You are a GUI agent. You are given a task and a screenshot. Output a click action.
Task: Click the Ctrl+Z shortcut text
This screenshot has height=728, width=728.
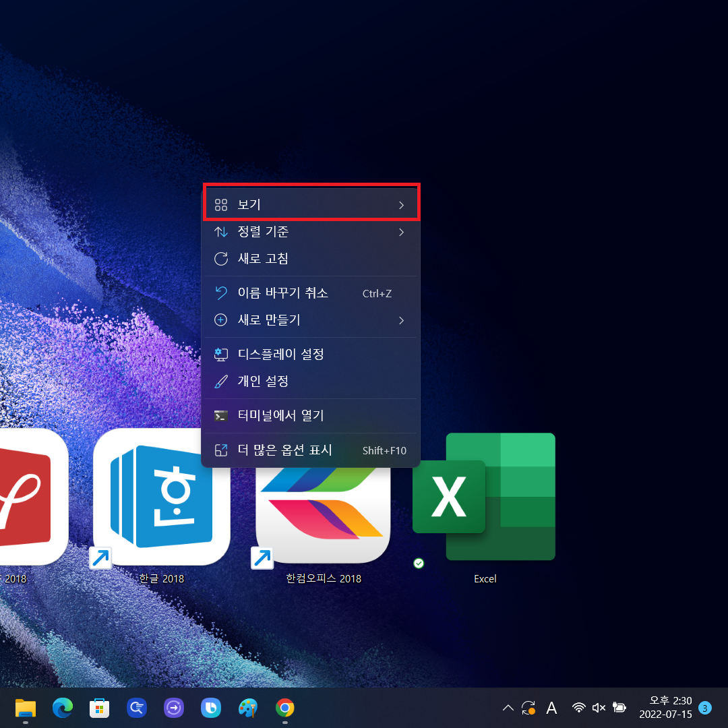point(377,293)
